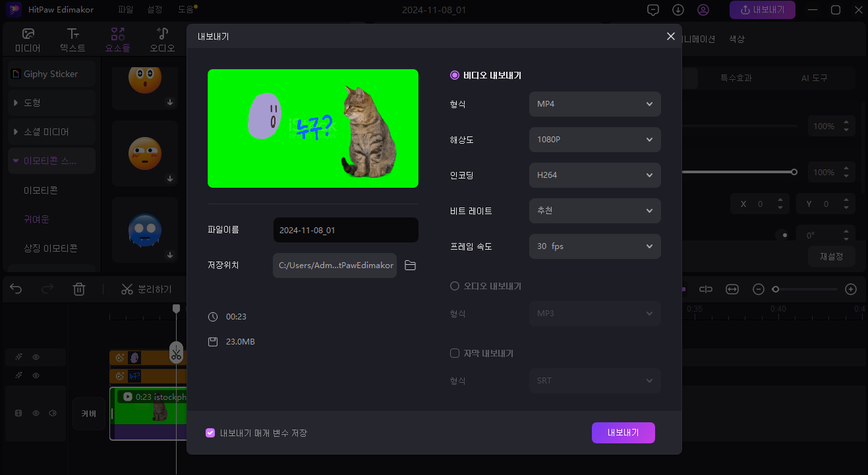Screen dimensions: 868x475
Task: Expand the 소셜 미디어 category
Action: point(51,132)
